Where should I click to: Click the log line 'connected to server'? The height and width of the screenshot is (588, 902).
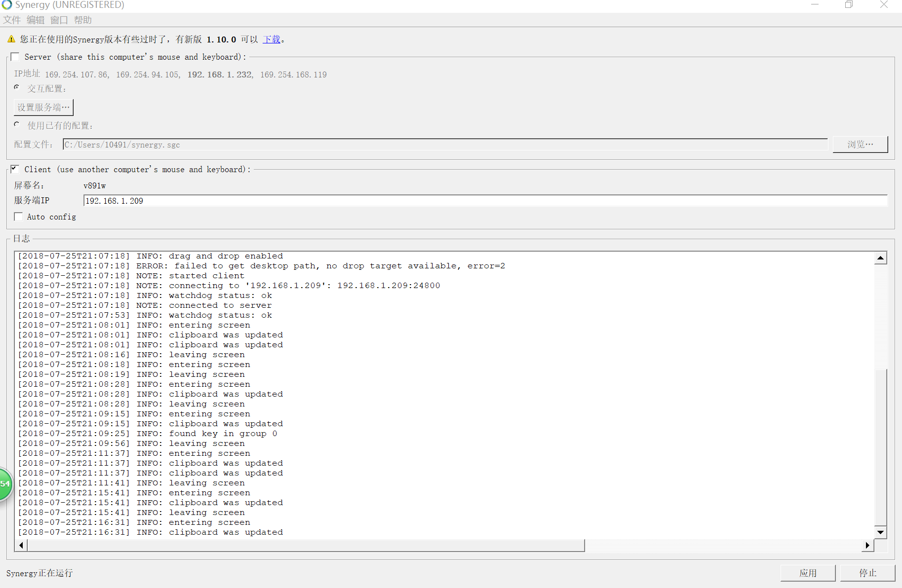pyautogui.click(x=145, y=305)
